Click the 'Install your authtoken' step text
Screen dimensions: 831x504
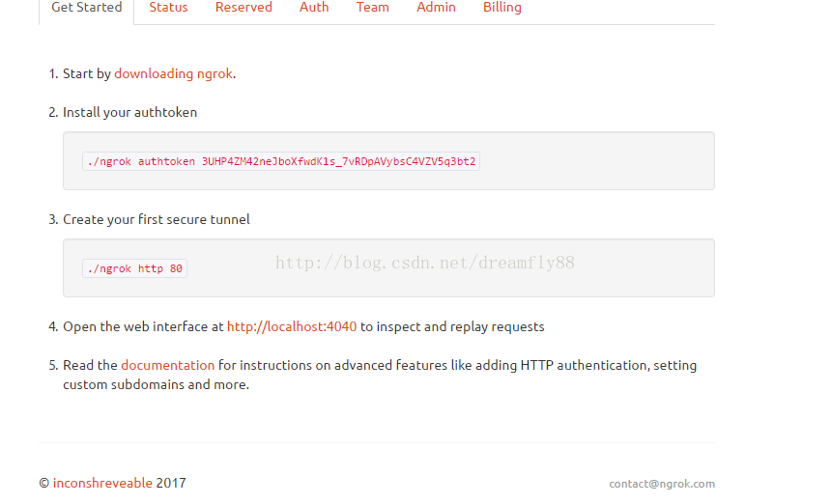coord(129,112)
